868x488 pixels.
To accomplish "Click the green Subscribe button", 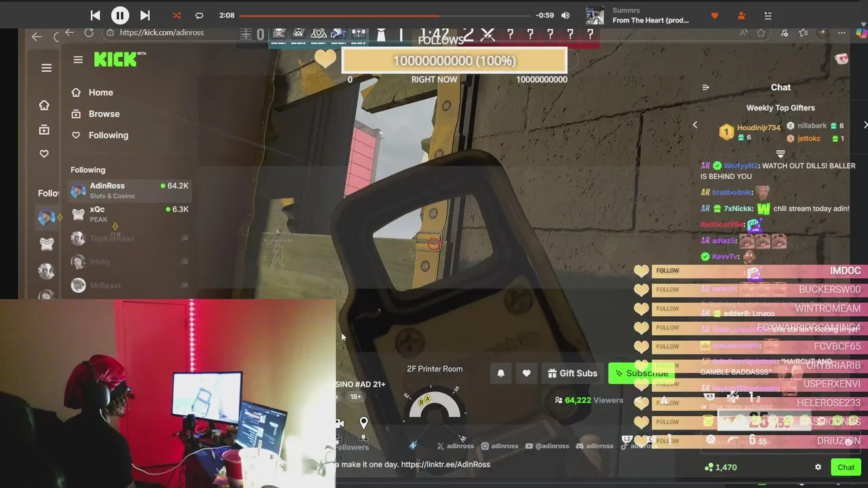I will [641, 373].
